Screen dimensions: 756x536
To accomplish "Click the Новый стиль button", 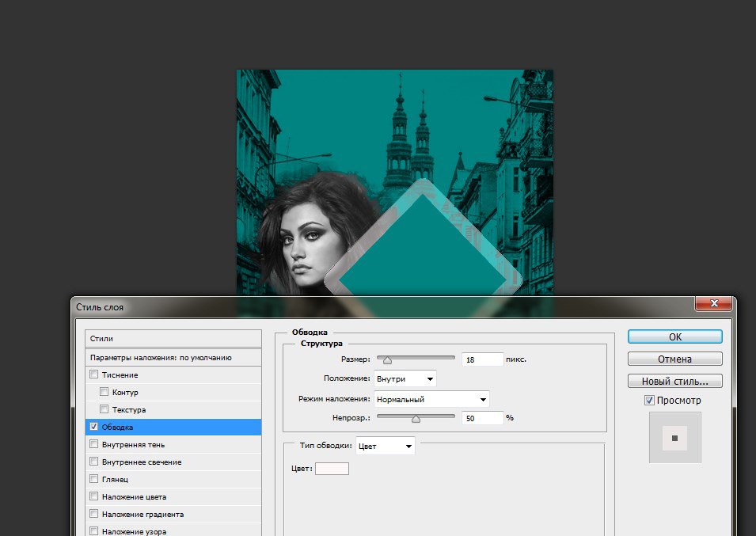I will [x=674, y=381].
